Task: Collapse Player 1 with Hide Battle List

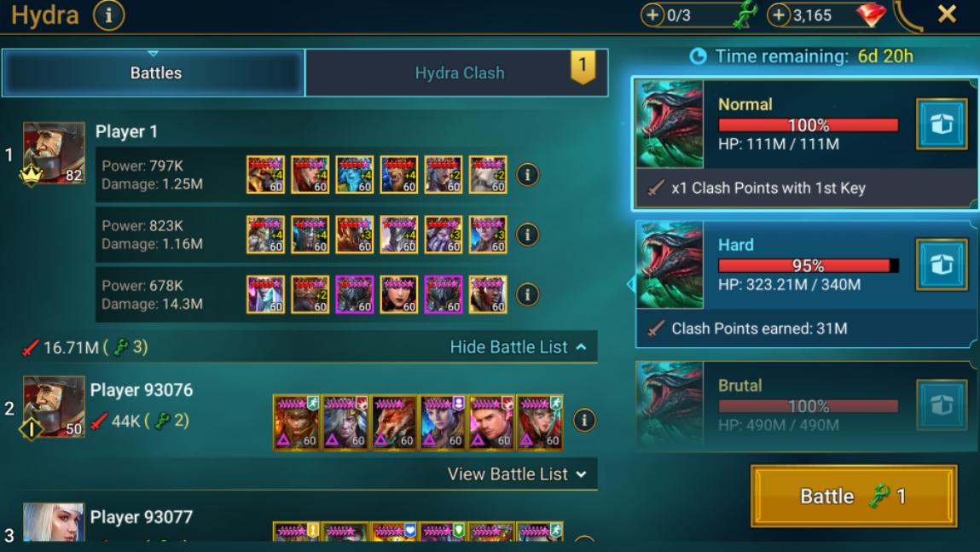Action: coord(518,347)
